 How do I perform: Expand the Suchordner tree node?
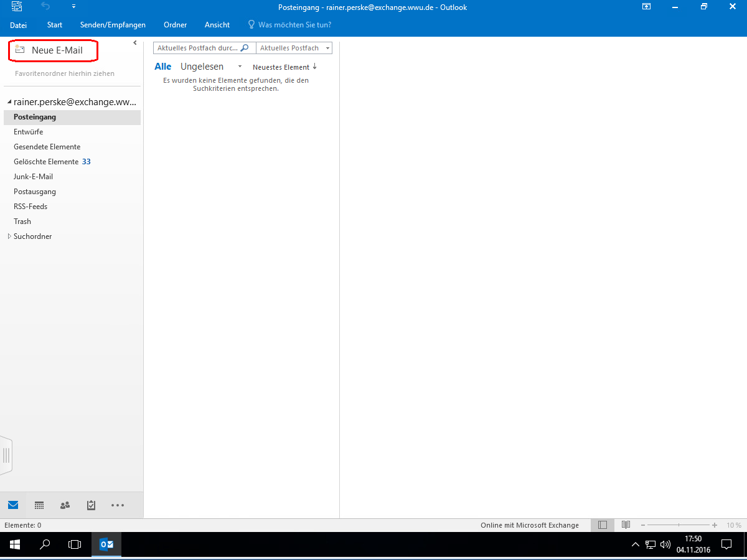click(9, 236)
